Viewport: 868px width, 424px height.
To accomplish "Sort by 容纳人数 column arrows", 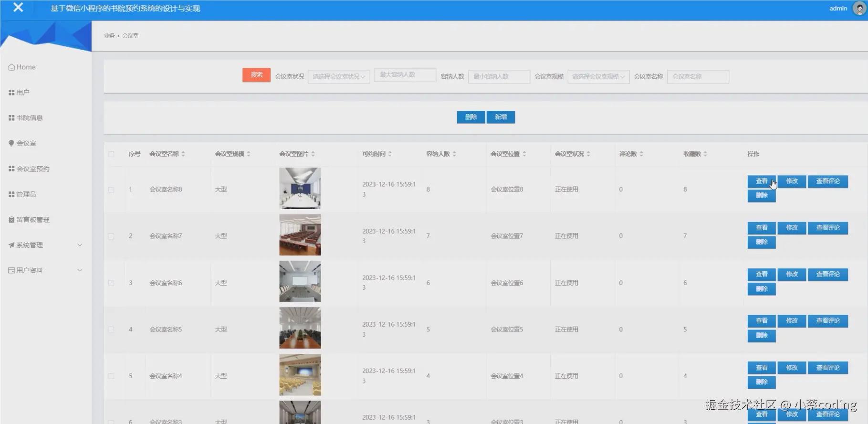I will coord(454,154).
